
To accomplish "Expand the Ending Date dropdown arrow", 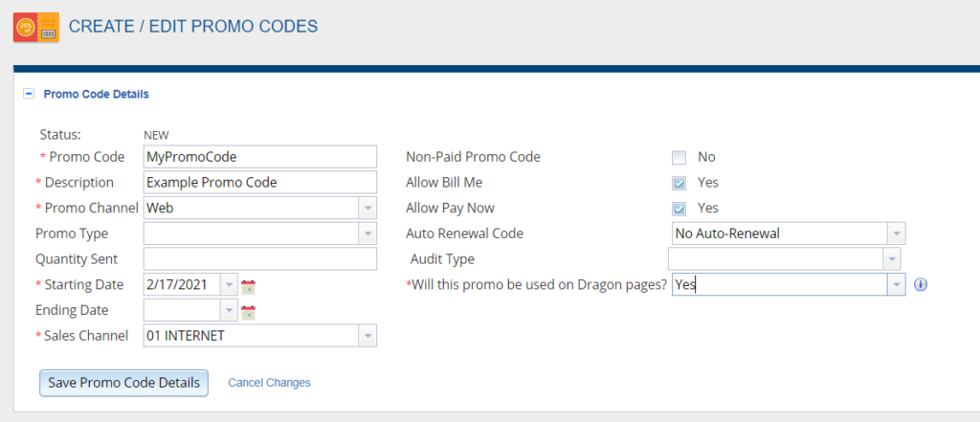I will tap(228, 311).
